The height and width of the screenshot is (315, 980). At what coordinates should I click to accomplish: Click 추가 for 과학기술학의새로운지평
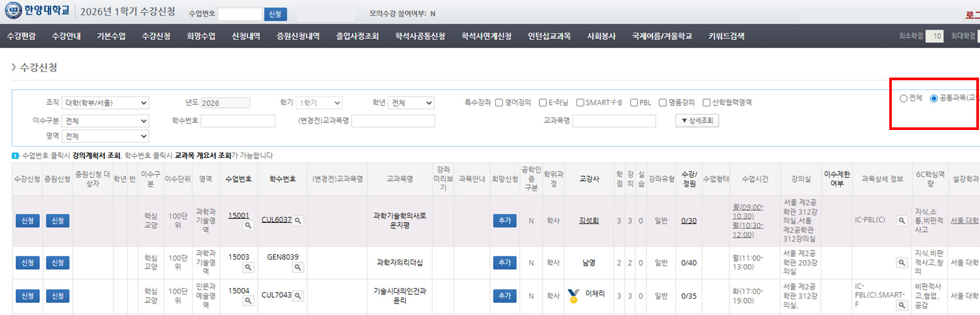click(505, 221)
